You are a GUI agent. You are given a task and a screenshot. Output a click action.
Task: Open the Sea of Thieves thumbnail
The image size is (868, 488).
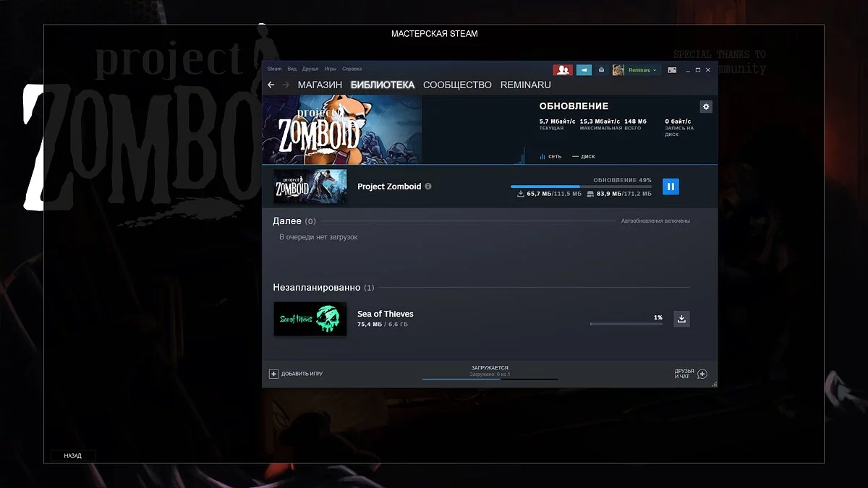(x=310, y=319)
